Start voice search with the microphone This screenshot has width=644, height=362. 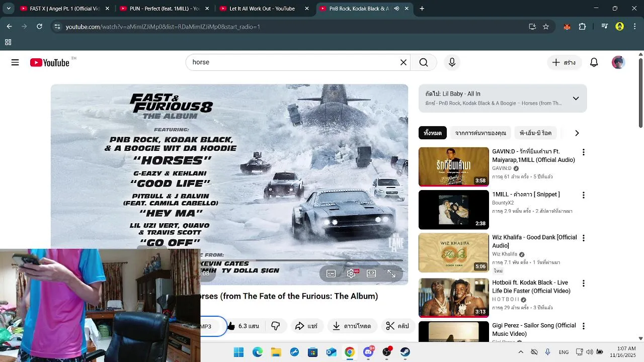point(452,62)
